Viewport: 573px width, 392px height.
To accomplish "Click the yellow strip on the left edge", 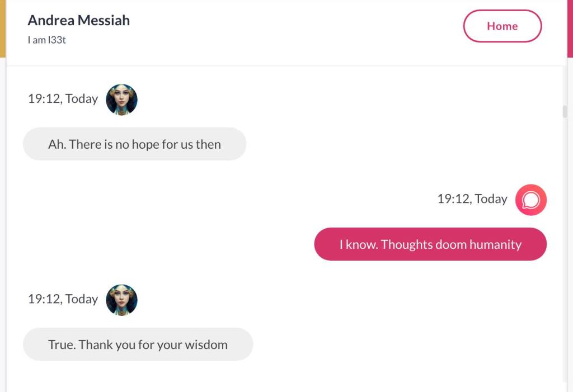I will tap(2, 28).
